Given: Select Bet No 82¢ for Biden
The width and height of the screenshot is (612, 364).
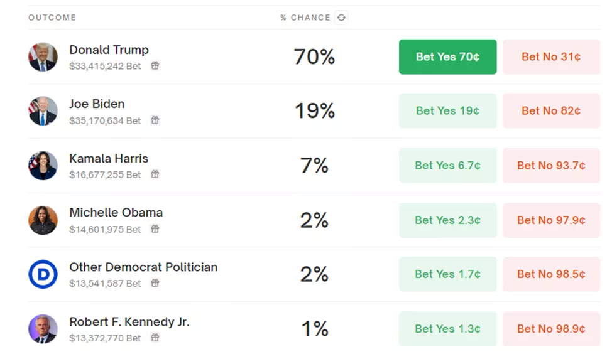Looking at the screenshot, I should tap(551, 111).
